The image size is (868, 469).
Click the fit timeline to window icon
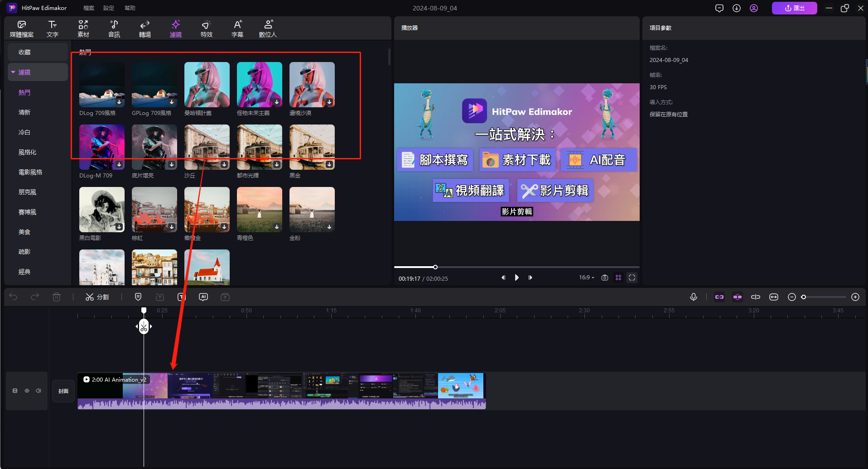774,297
